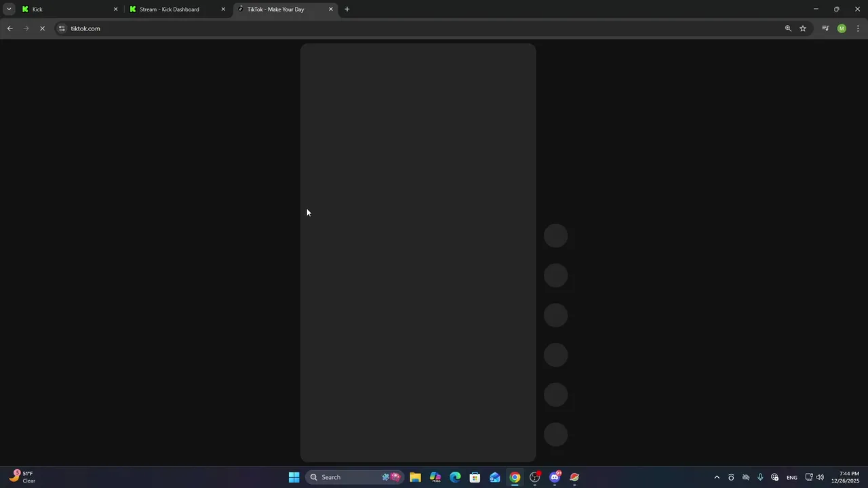
Task: Open the browser media controls
Action: (825, 28)
